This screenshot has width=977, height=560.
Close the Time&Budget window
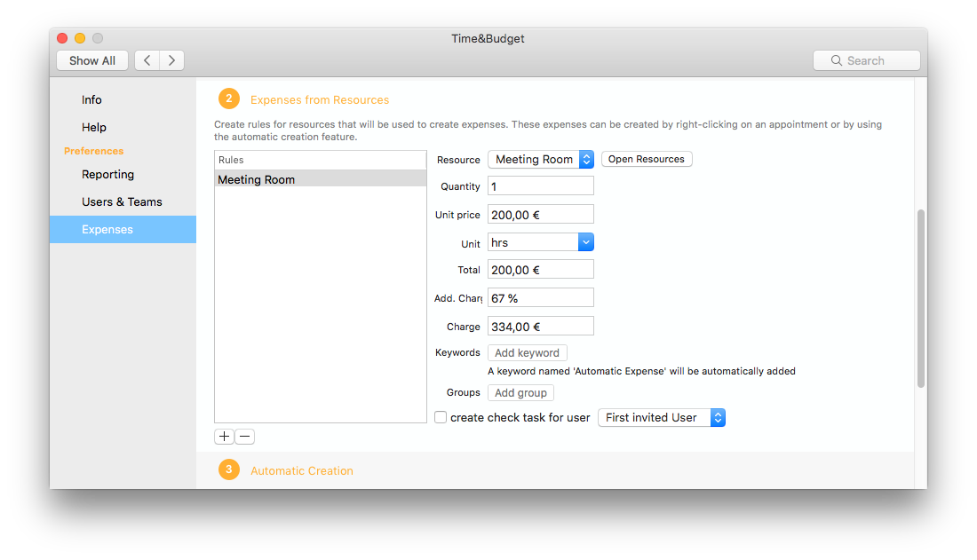(62, 38)
